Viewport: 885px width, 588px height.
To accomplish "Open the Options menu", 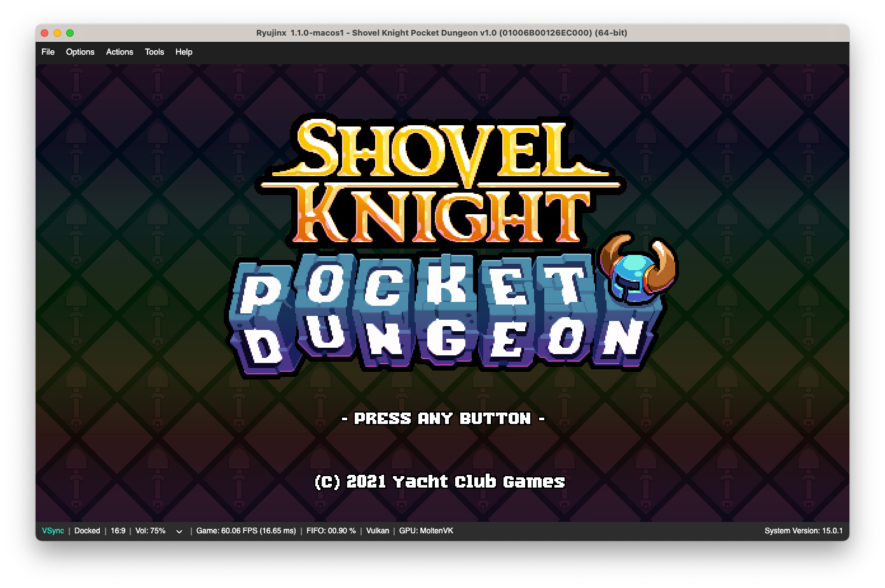I will click(x=79, y=52).
